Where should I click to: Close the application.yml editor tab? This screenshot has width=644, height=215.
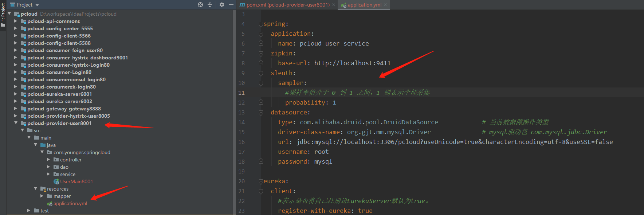point(385,5)
